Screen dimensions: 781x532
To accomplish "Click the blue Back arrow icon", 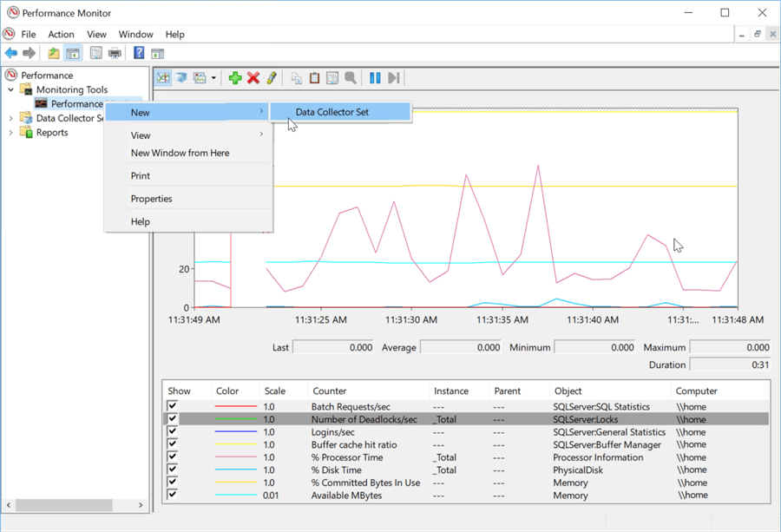I will 11,53.
